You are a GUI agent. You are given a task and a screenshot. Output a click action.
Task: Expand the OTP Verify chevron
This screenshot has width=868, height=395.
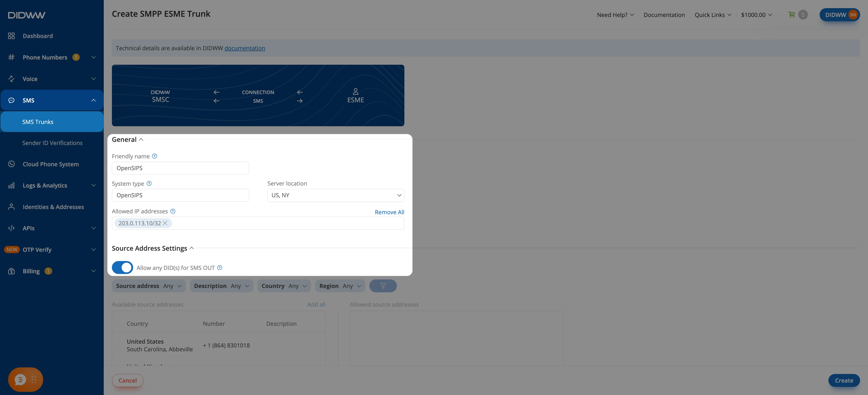pos(94,250)
